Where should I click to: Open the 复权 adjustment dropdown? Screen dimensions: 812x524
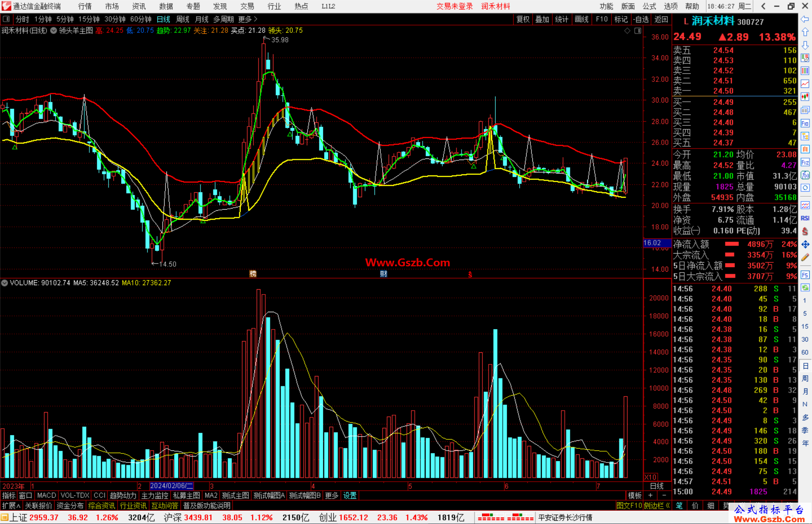tap(523, 19)
